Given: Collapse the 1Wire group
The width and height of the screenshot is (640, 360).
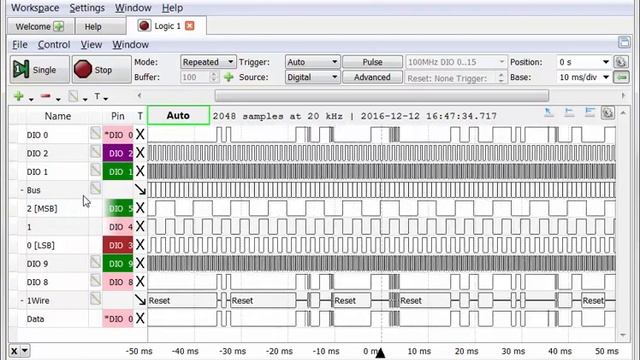Looking at the screenshot, I should (22, 301).
